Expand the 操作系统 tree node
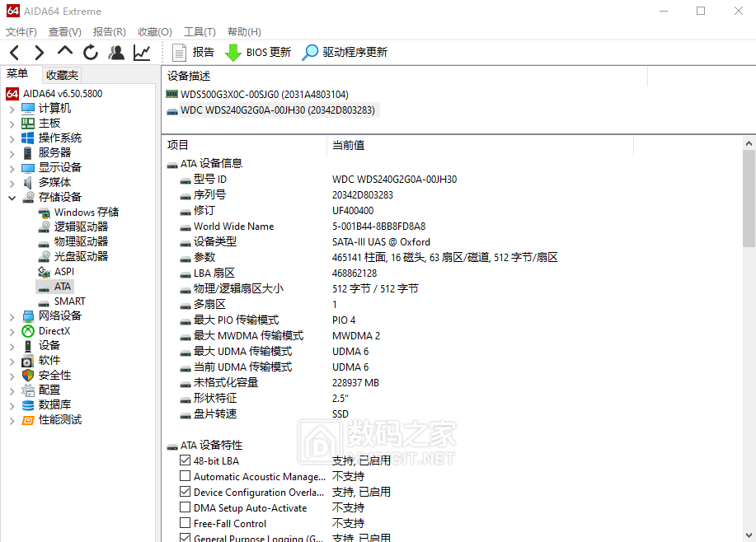756x542 pixels. 12,139
